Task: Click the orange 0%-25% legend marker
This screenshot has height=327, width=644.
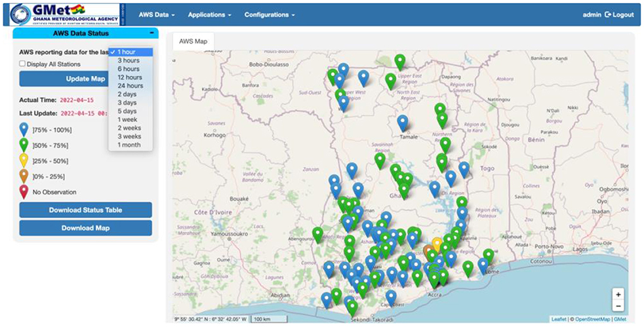Action: [x=24, y=176]
